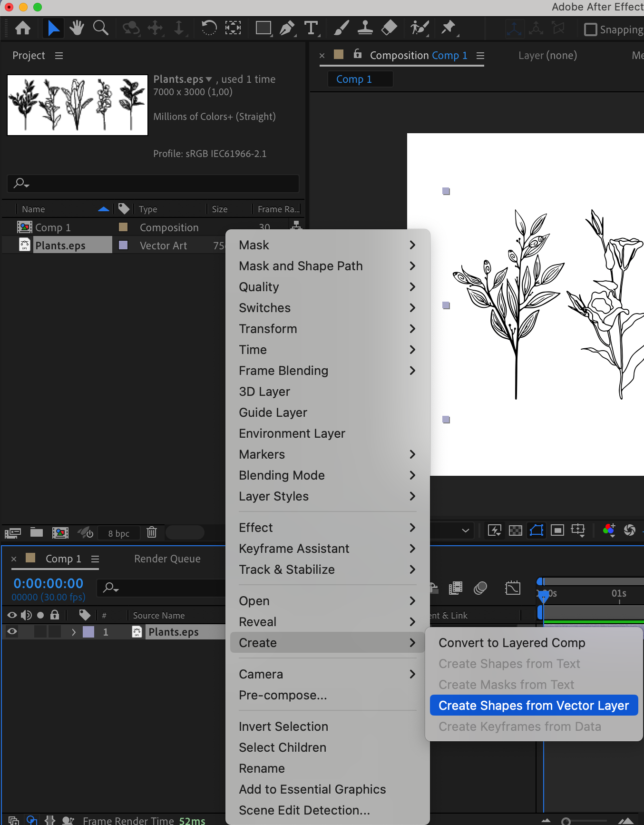Choose Create Shapes from Vector Layer

[534, 706]
